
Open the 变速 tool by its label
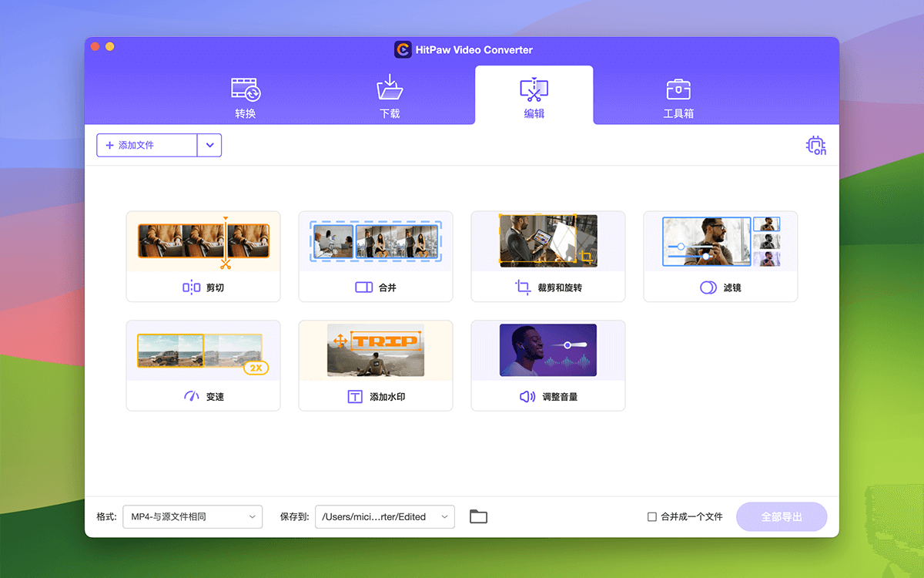(x=216, y=397)
